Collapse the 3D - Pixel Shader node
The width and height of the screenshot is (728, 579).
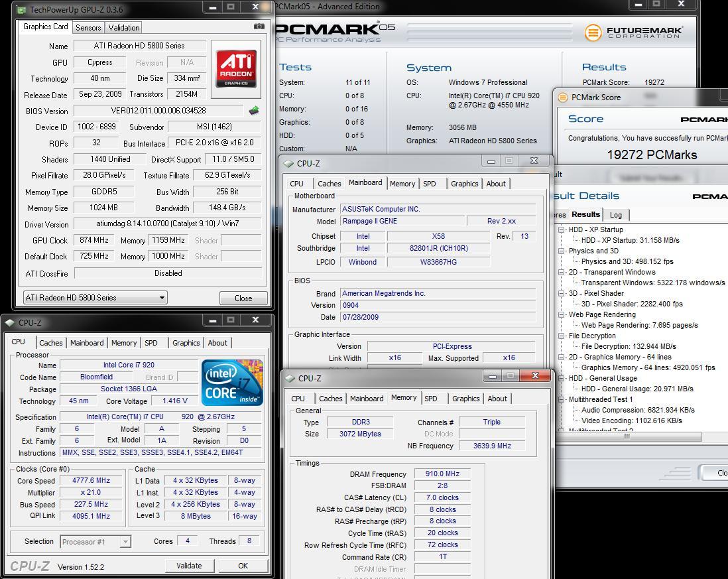[x=562, y=293]
